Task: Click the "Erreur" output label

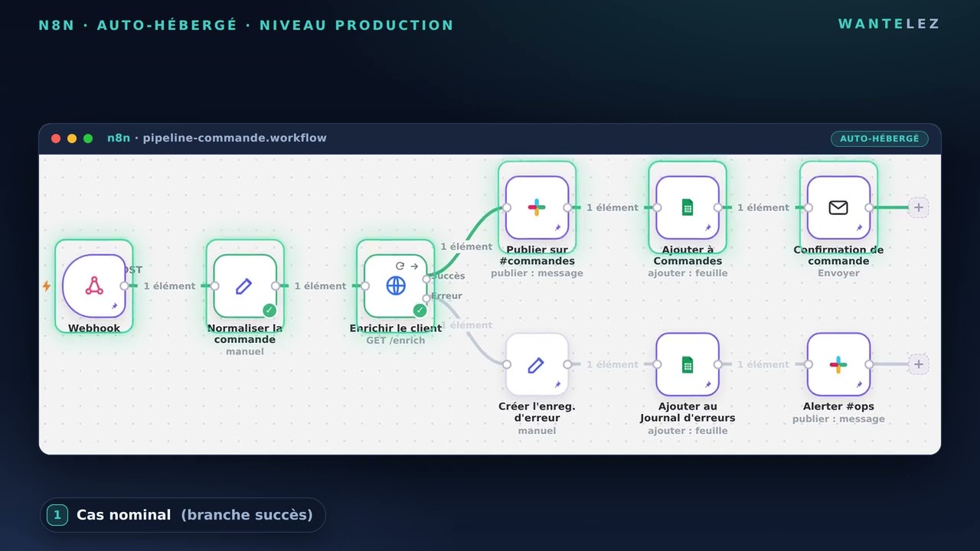Action: coord(447,296)
